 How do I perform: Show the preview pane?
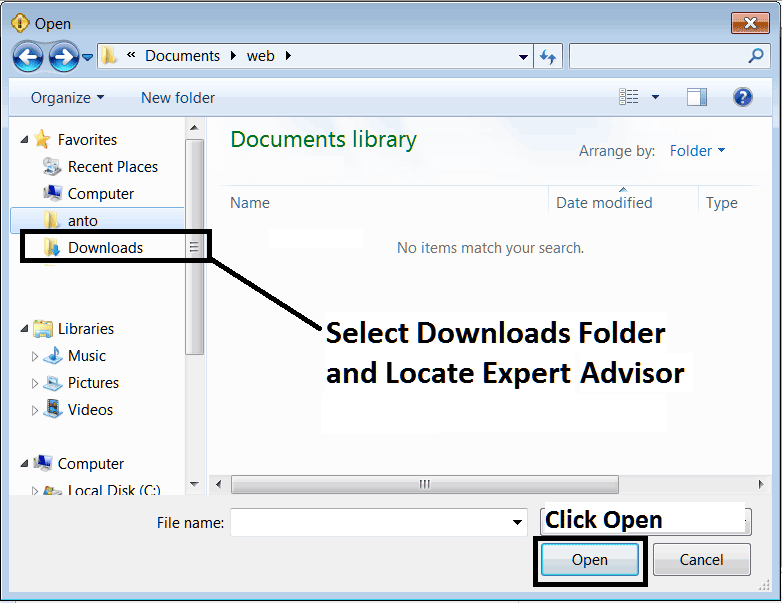(697, 97)
